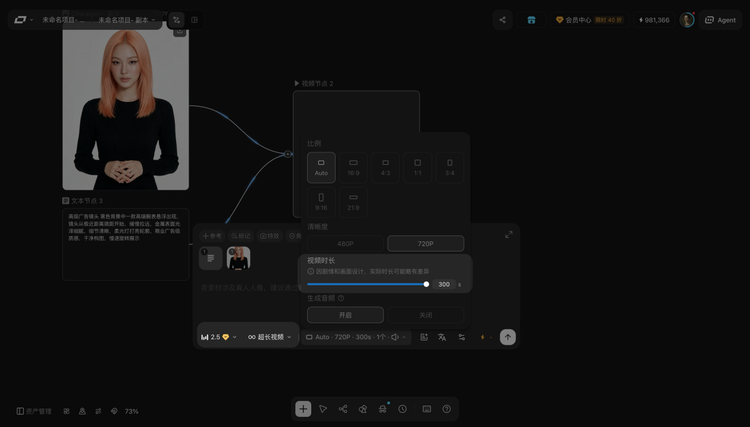Click the info icon under 视频时长
This screenshot has width=750, height=427.
[x=310, y=272]
